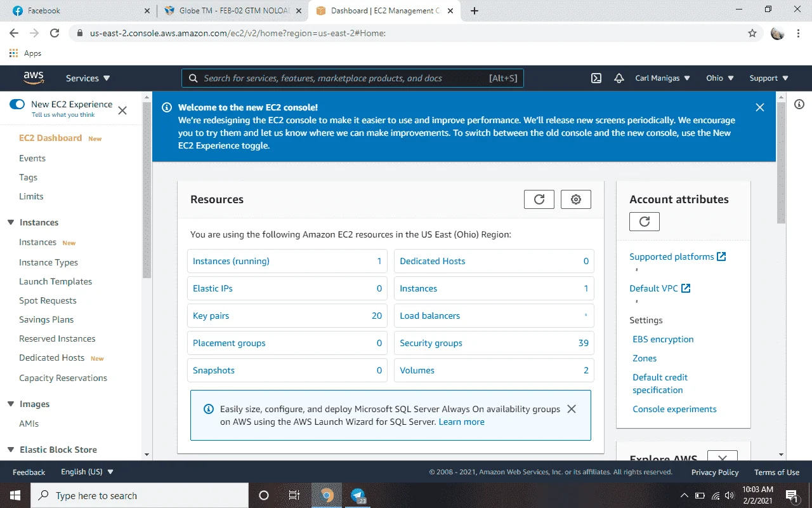
Task: Dismiss the Welcome banner
Action: tap(760, 107)
